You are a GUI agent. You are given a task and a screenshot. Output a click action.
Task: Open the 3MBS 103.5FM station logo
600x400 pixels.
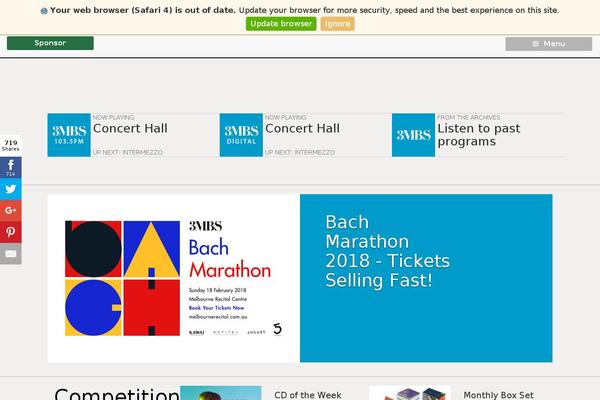pyautogui.click(x=69, y=135)
